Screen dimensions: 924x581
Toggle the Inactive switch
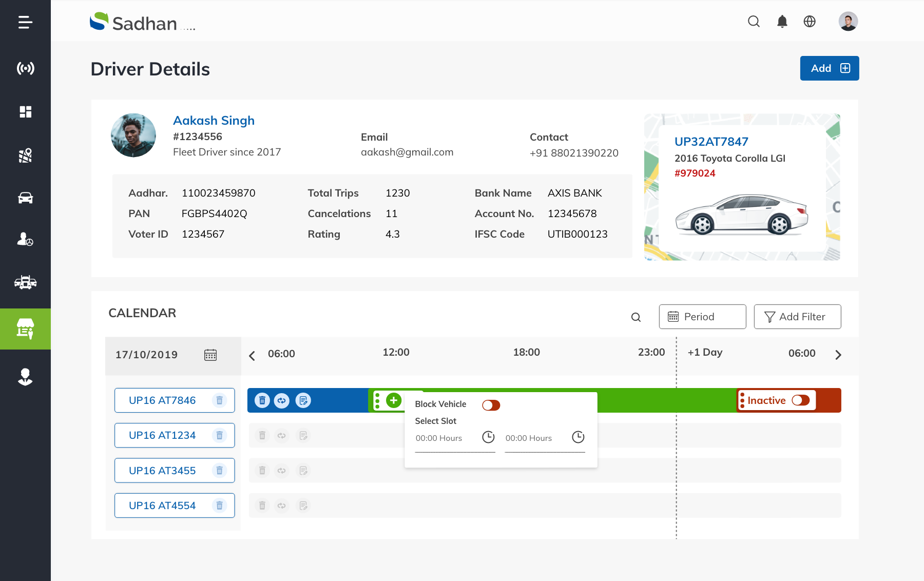pyautogui.click(x=800, y=400)
